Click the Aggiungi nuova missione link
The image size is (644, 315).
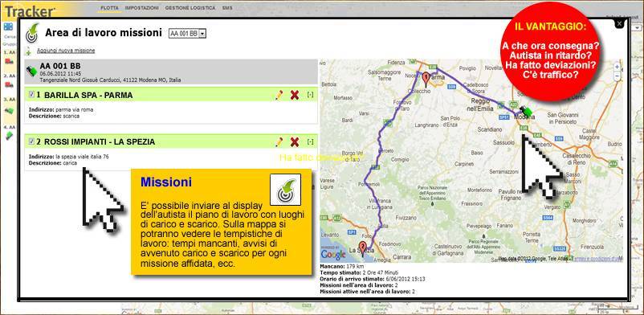(x=66, y=51)
